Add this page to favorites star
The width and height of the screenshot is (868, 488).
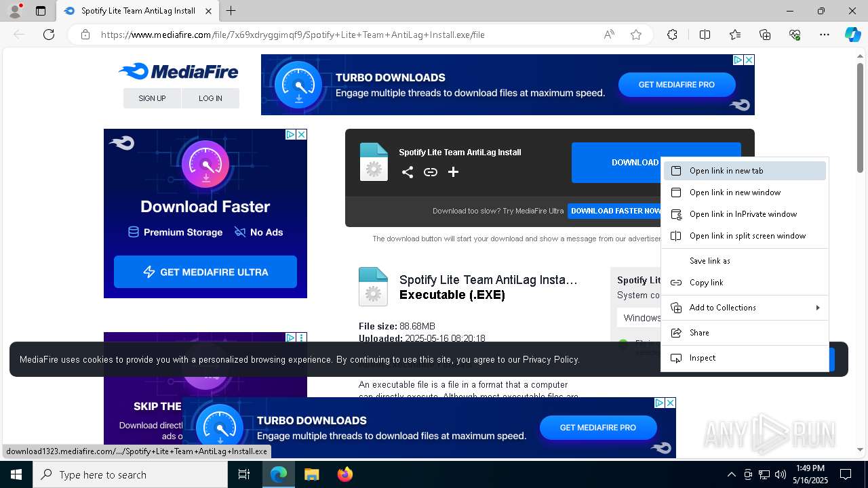point(636,35)
